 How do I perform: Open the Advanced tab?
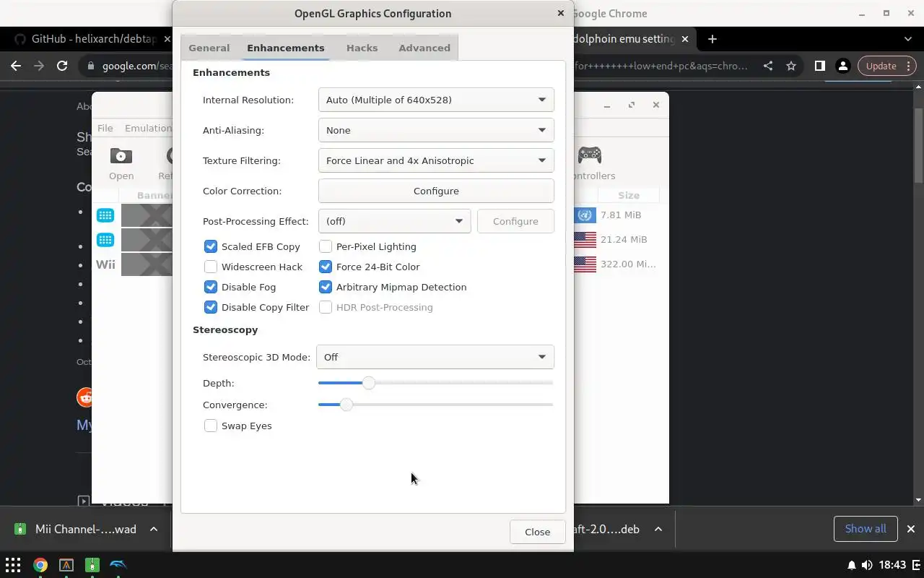point(424,48)
